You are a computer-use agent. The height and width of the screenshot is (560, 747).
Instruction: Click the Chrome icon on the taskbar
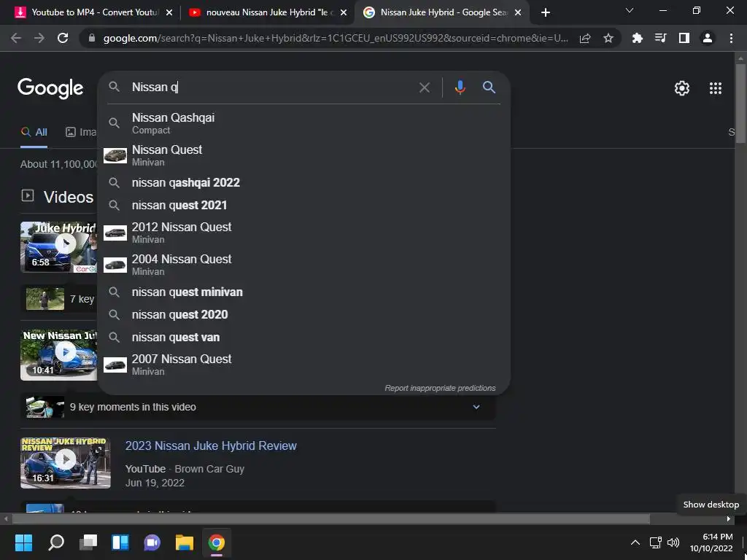[x=216, y=542]
